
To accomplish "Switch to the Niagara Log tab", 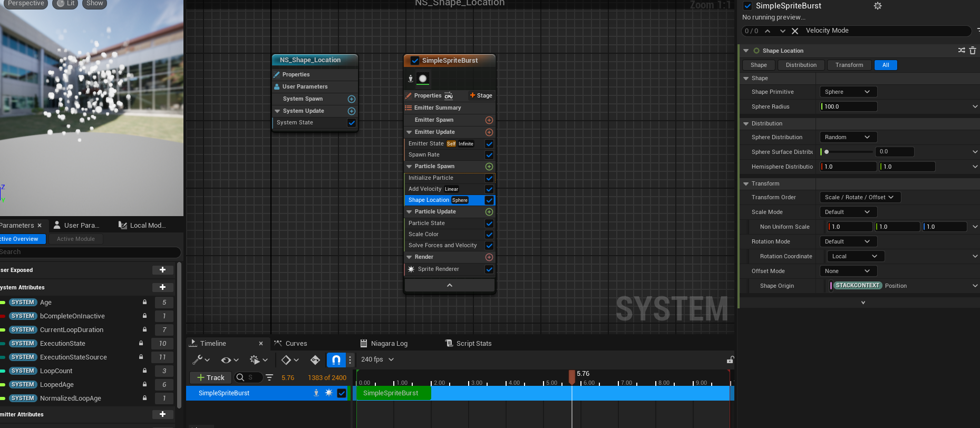I will [x=384, y=344].
